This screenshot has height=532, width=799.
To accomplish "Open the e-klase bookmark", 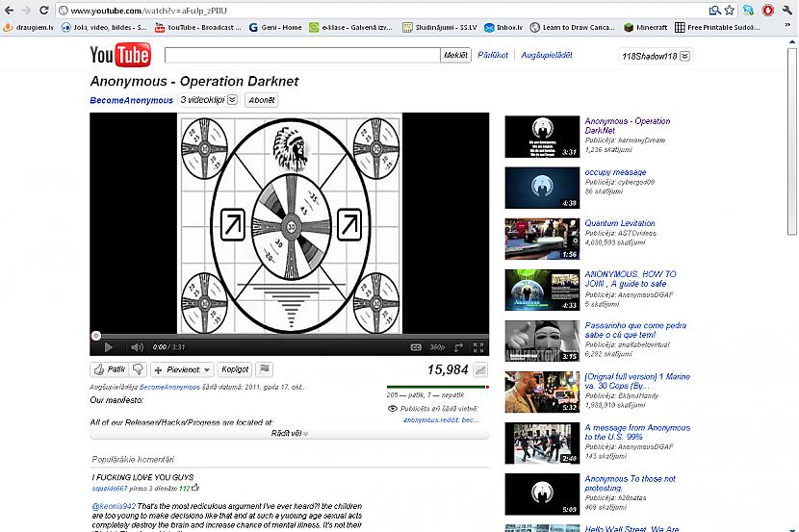I will pyautogui.click(x=350, y=28).
